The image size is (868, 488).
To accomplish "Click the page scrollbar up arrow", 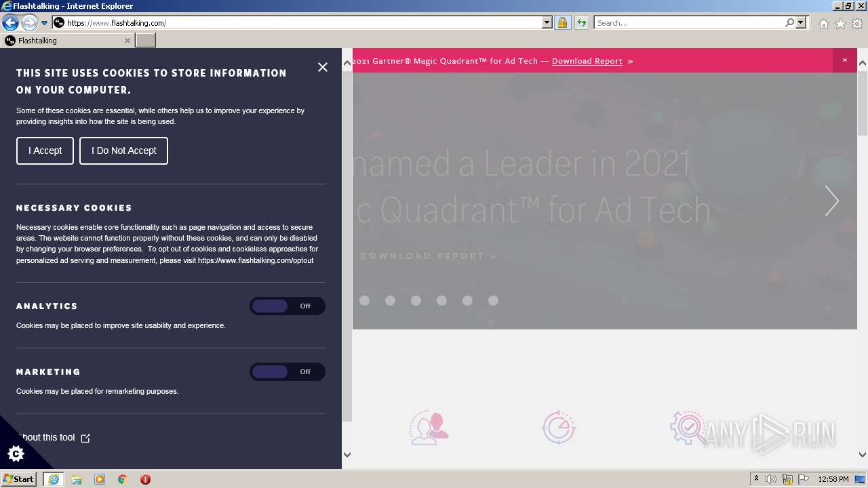I will [863, 64].
